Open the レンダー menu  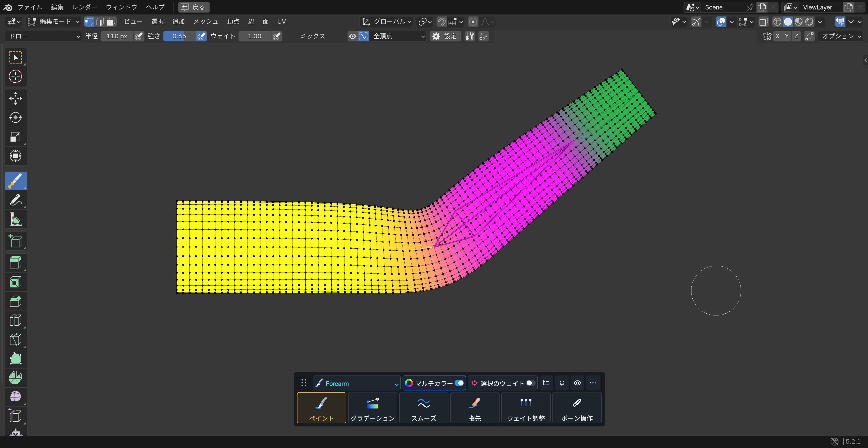85,7
